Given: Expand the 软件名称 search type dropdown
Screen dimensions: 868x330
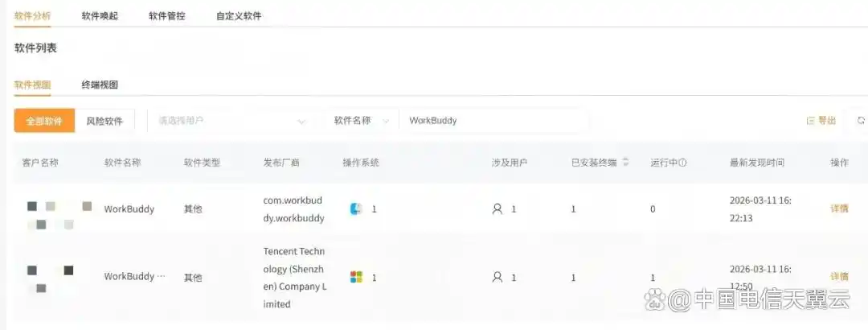Looking at the screenshot, I should click(x=361, y=121).
